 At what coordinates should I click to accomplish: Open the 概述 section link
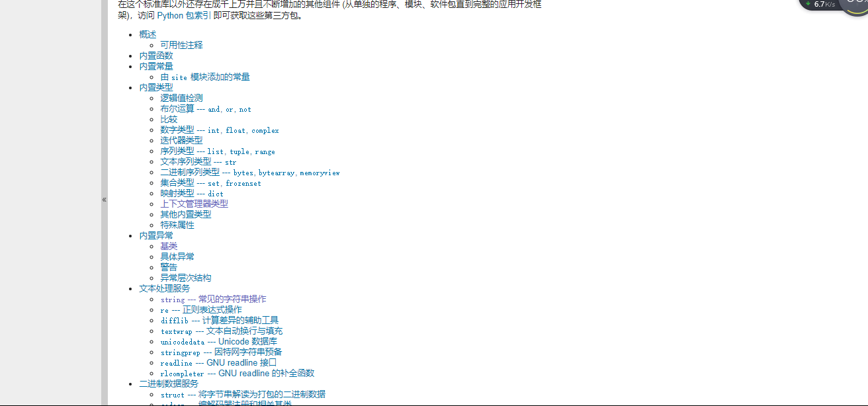148,34
